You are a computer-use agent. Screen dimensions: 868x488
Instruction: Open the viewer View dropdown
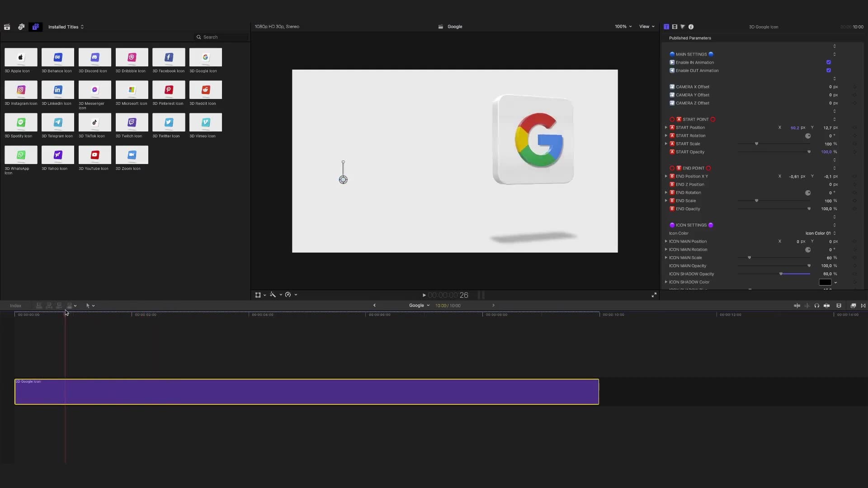click(x=646, y=27)
